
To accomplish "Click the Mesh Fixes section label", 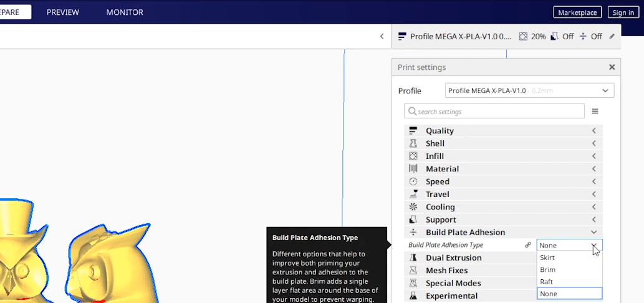I will (x=446, y=270).
